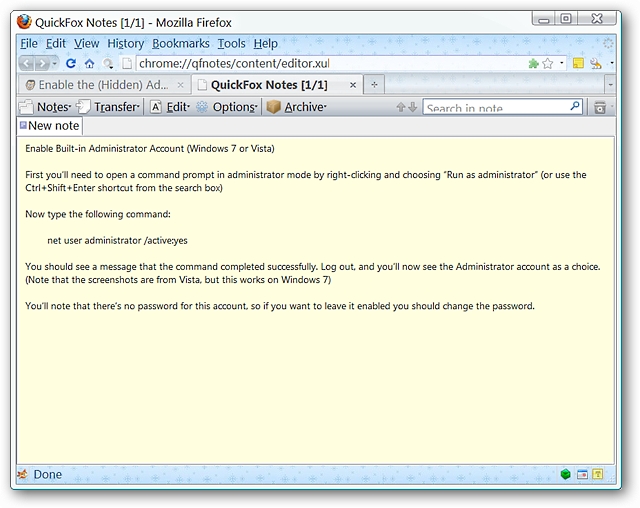
Task: Click the activity throbber icon in the menu bar
Action: pyautogui.click(x=608, y=43)
